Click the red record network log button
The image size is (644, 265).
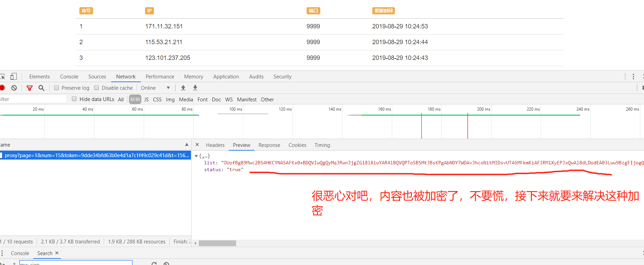pos(2,88)
